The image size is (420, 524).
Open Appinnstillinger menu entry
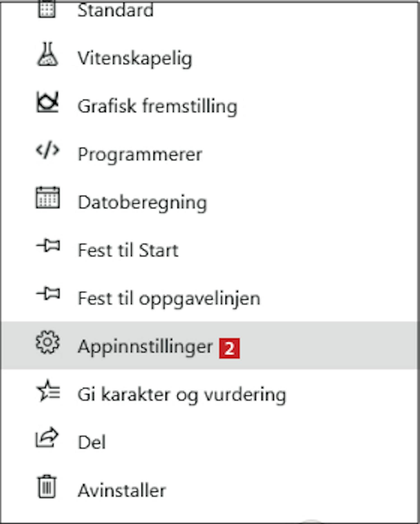click(x=145, y=347)
